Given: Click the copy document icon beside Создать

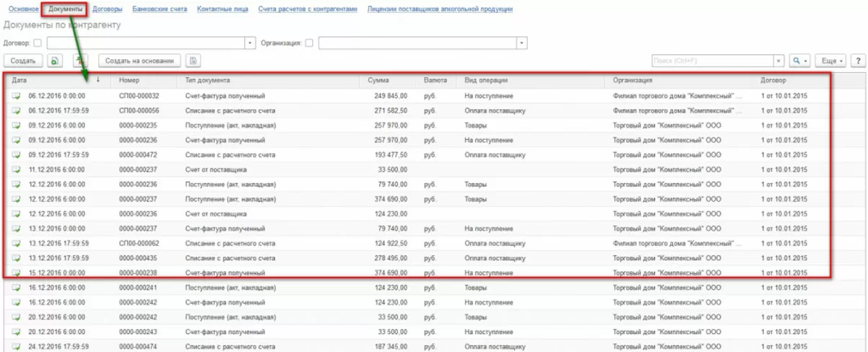Looking at the screenshot, I should click(55, 61).
